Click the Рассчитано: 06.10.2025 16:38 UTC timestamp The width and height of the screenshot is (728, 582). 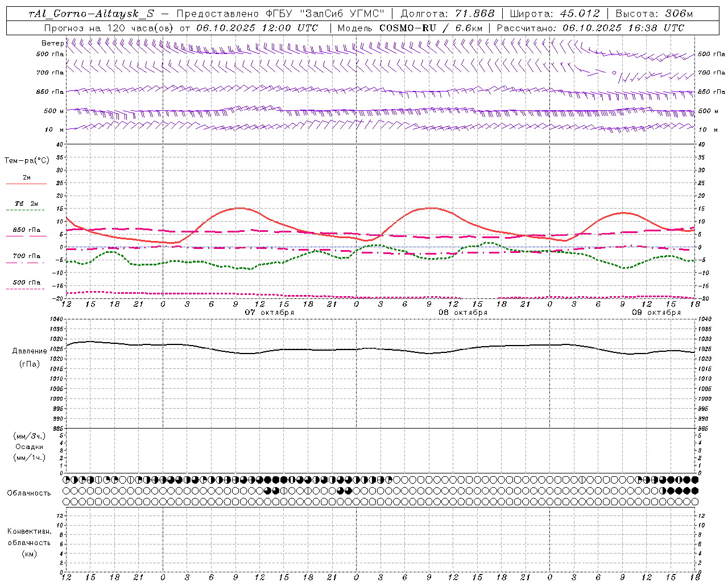[x=590, y=28]
